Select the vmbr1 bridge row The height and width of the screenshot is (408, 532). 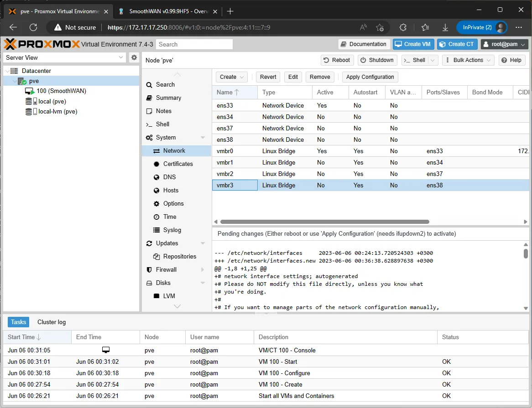(371, 162)
